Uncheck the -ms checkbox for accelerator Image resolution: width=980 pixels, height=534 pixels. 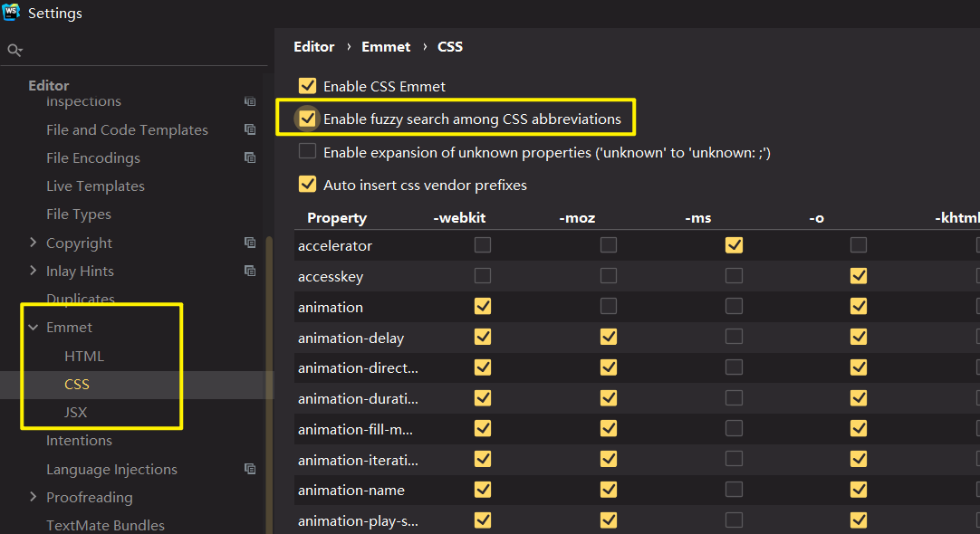coord(734,245)
